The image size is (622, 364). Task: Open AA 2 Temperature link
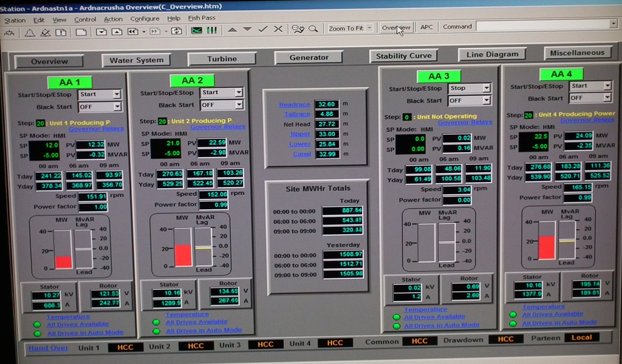tap(187, 314)
